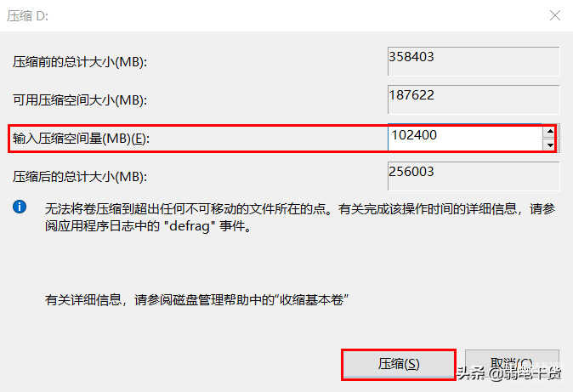Click the 压缩 D: window title

coord(27,16)
